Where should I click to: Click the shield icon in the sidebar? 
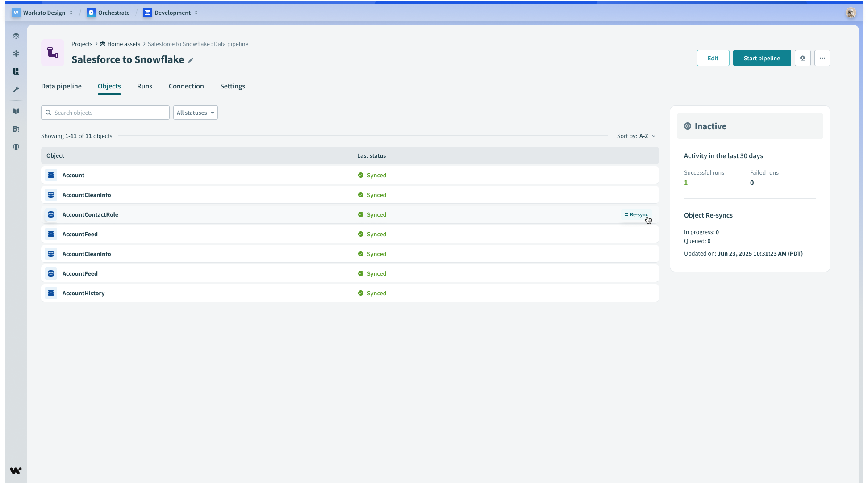16,147
